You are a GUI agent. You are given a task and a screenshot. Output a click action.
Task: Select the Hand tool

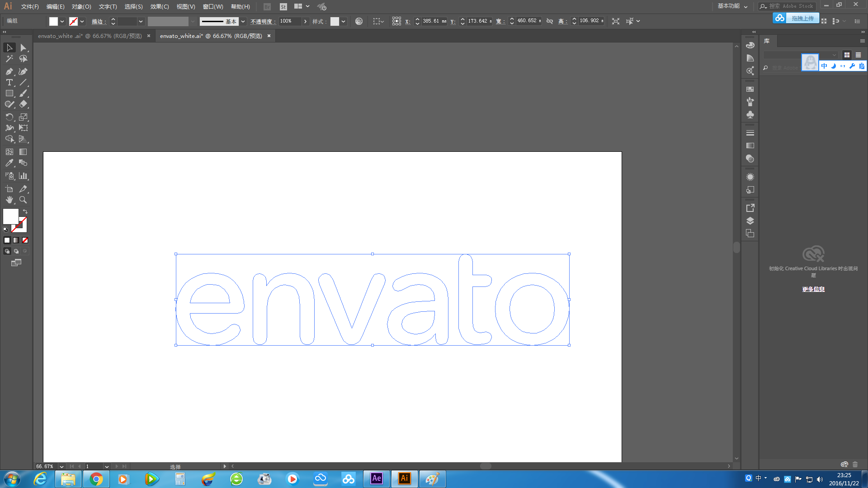(x=9, y=200)
